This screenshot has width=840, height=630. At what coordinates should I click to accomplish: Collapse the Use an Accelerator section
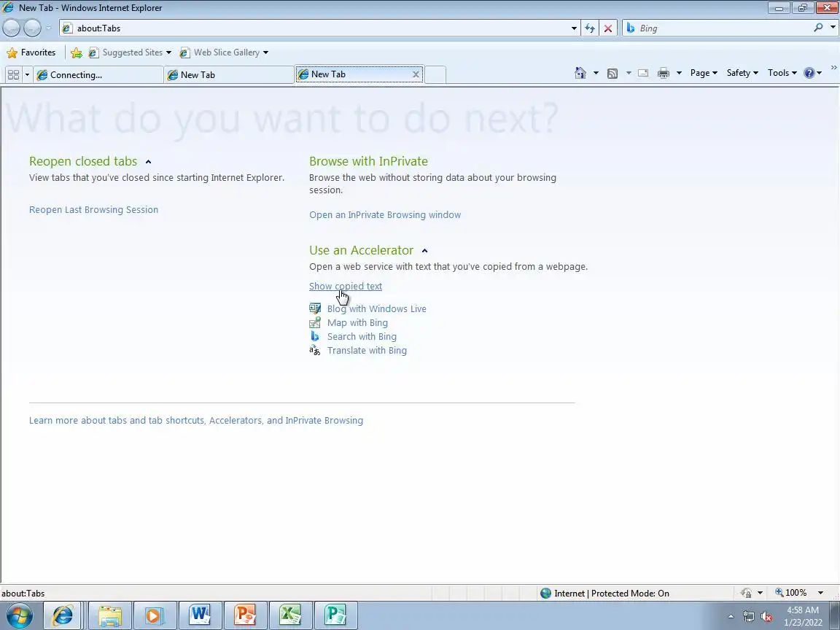[x=425, y=251]
